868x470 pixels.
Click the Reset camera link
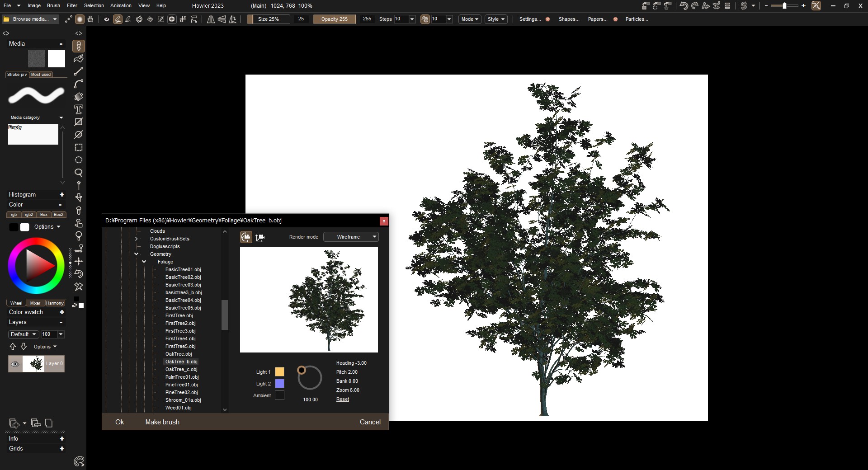point(342,399)
